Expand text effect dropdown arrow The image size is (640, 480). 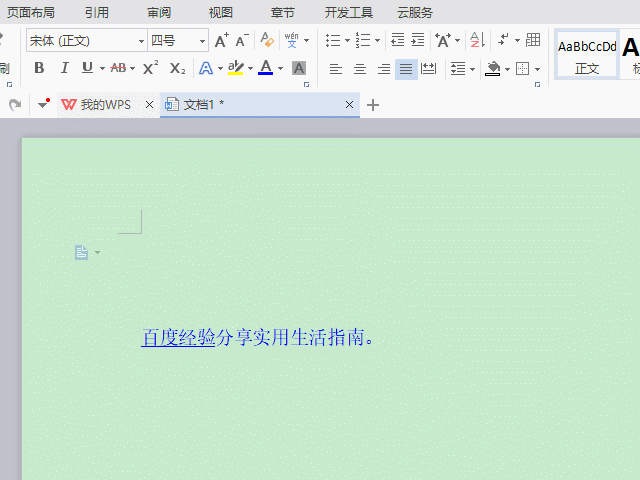point(220,69)
